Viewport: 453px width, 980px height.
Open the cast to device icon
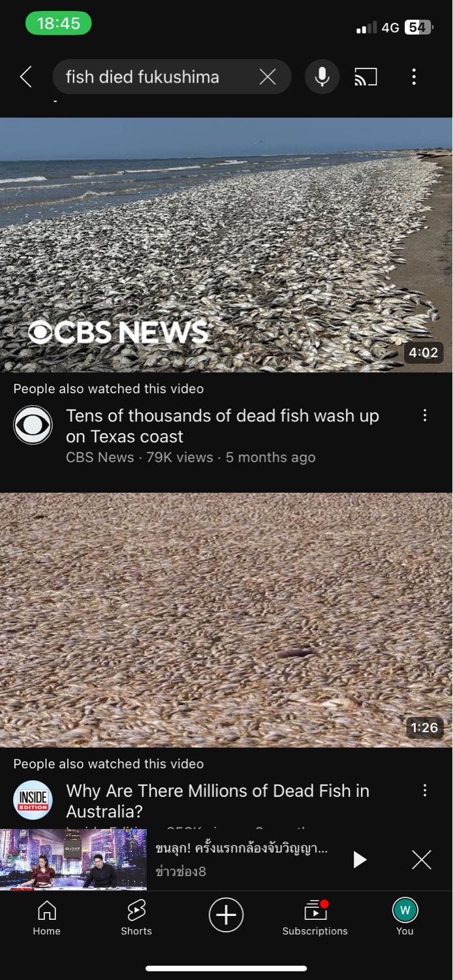(366, 77)
